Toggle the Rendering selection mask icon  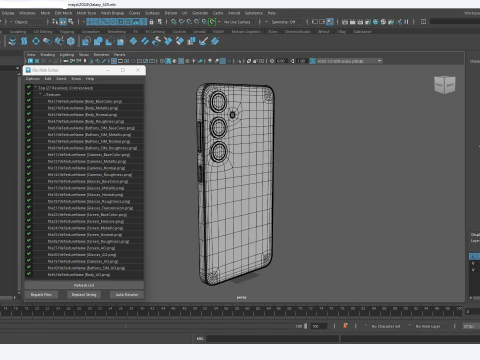coord(136,22)
